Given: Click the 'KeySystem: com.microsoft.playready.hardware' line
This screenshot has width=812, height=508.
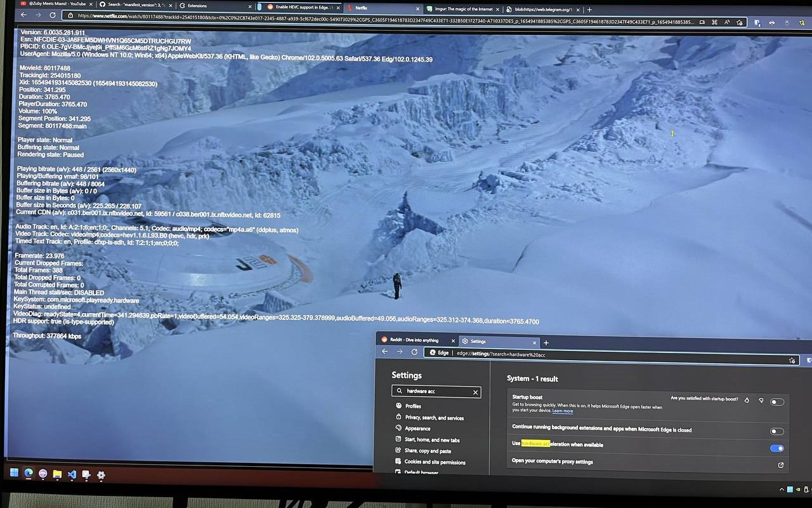Looking at the screenshot, I should click(x=76, y=300).
